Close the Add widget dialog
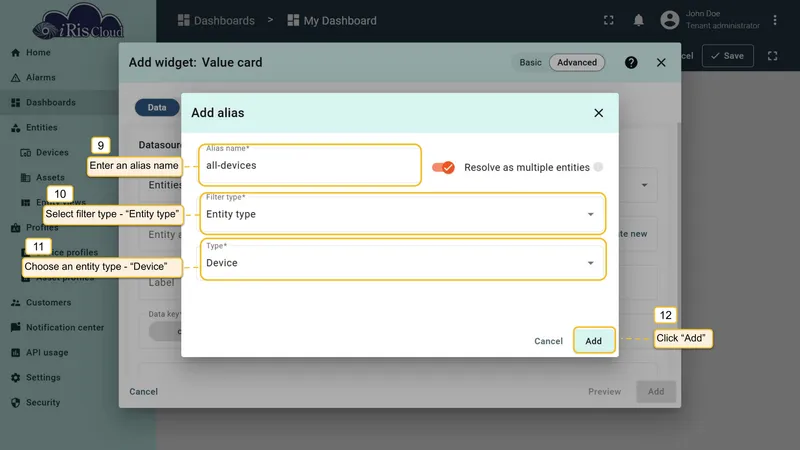 pyautogui.click(x=661, y=62)
